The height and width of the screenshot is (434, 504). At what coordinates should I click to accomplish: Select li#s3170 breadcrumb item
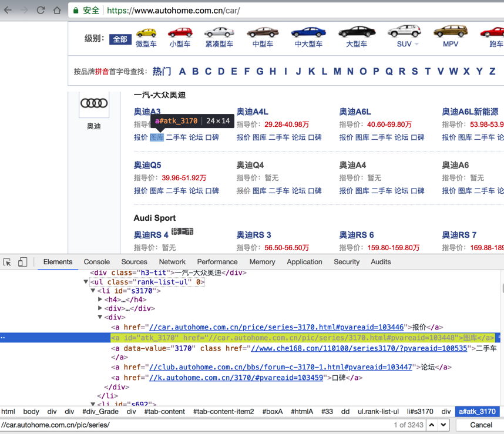pyautogui.click(x=420, y=412)
